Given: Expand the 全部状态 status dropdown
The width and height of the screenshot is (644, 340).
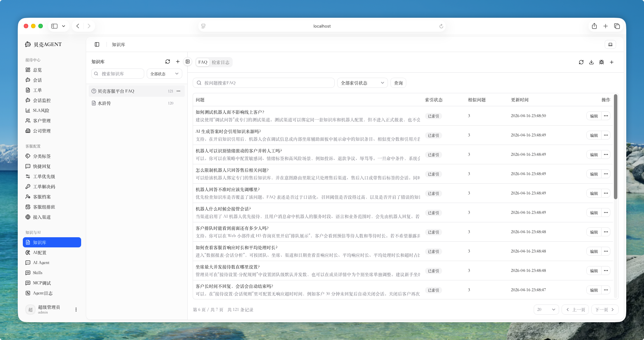Looking at the screenshot, I should tap(164, 73).
